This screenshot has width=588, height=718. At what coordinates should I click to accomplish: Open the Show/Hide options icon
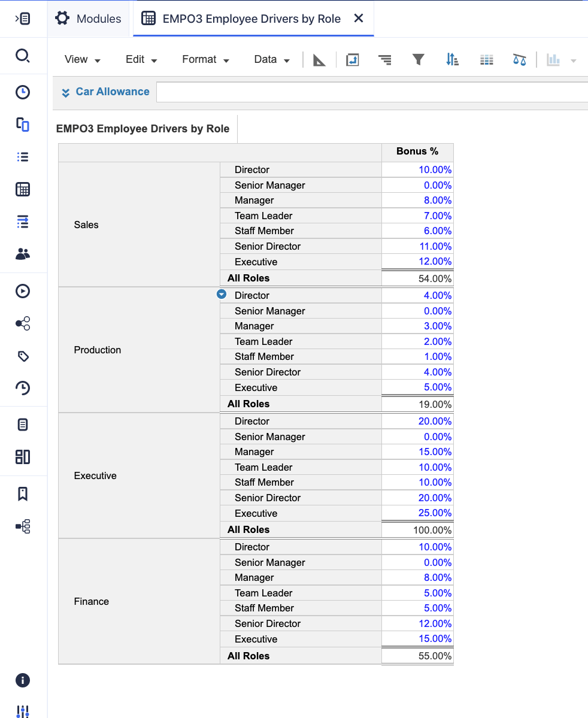pyautogui.click(x=385, y=59)
